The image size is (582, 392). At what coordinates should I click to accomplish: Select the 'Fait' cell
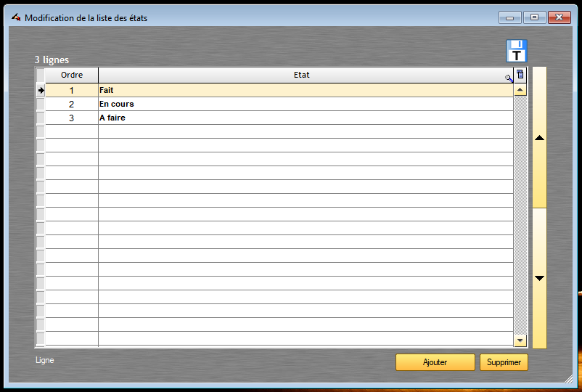(x=306, y=90)
